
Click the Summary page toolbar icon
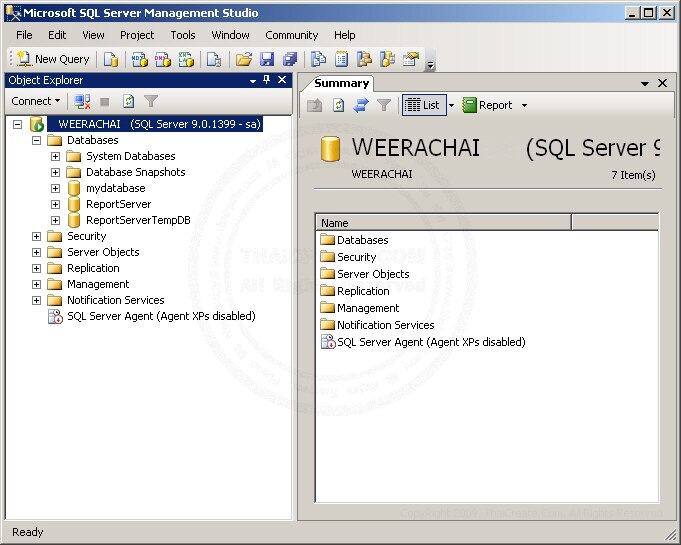342,59
